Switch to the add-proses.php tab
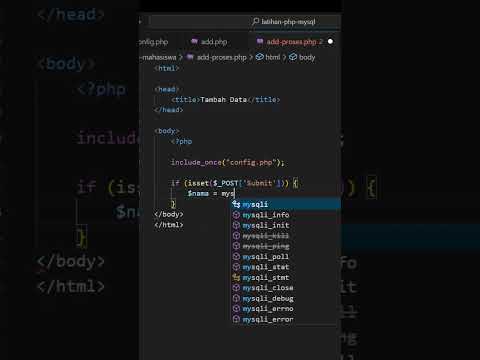The height and width of the screenshot is (360, 480). coord(294,42)
